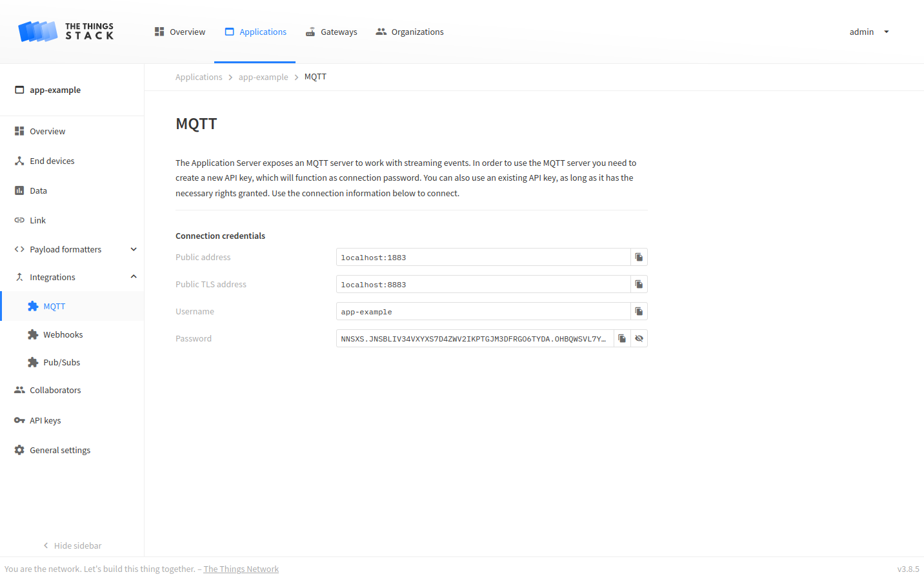The height and width of the screenshot is (581, 924).
Task: Switch to the Gateways tab
Action: 331,32
